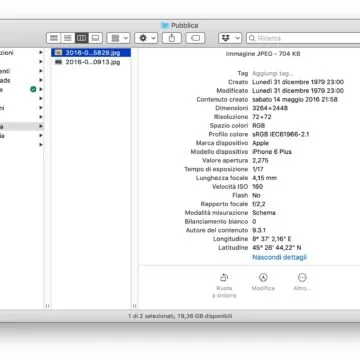Switch Finder to icon view
Image resolution: width=360 pixels, height=360 pixels.
coord(54,38)
